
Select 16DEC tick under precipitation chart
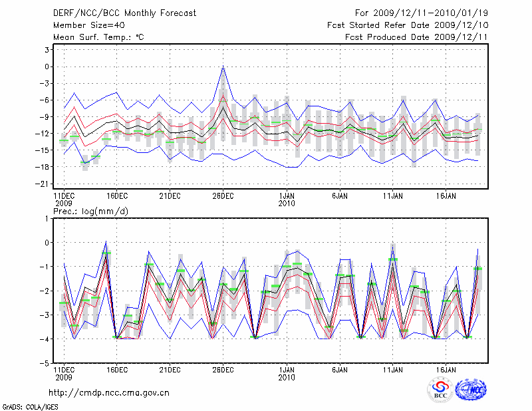point(117,368)
